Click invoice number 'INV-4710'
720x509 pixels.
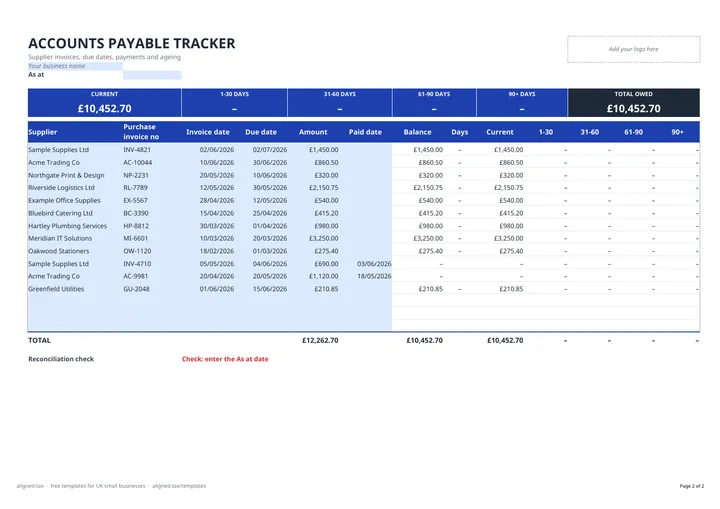[x=137, y=264]
